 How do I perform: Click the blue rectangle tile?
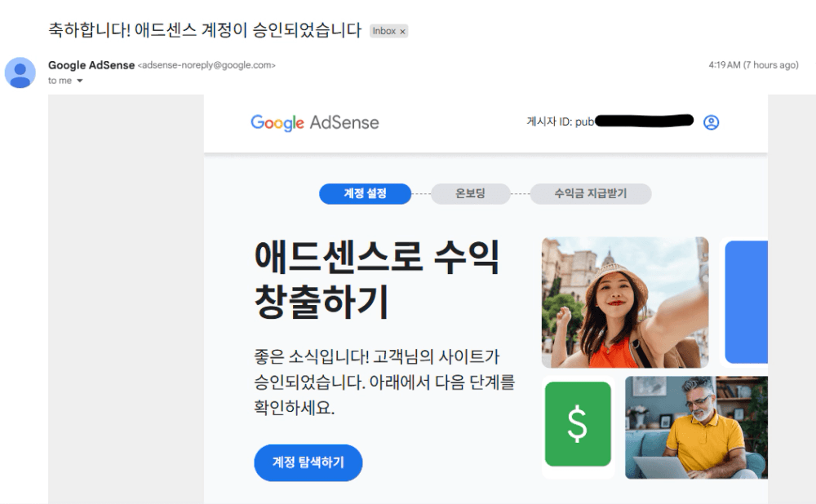(746, 303)
